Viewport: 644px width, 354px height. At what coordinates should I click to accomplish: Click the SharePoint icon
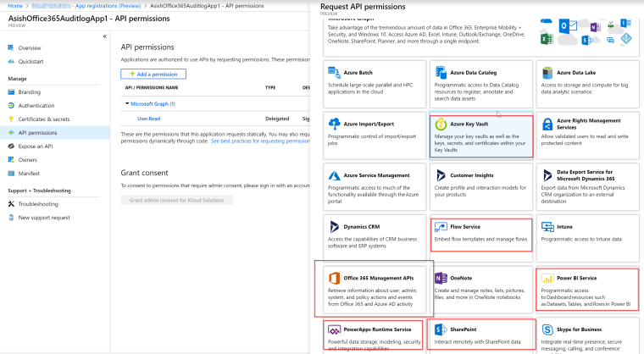click(441, 329)
